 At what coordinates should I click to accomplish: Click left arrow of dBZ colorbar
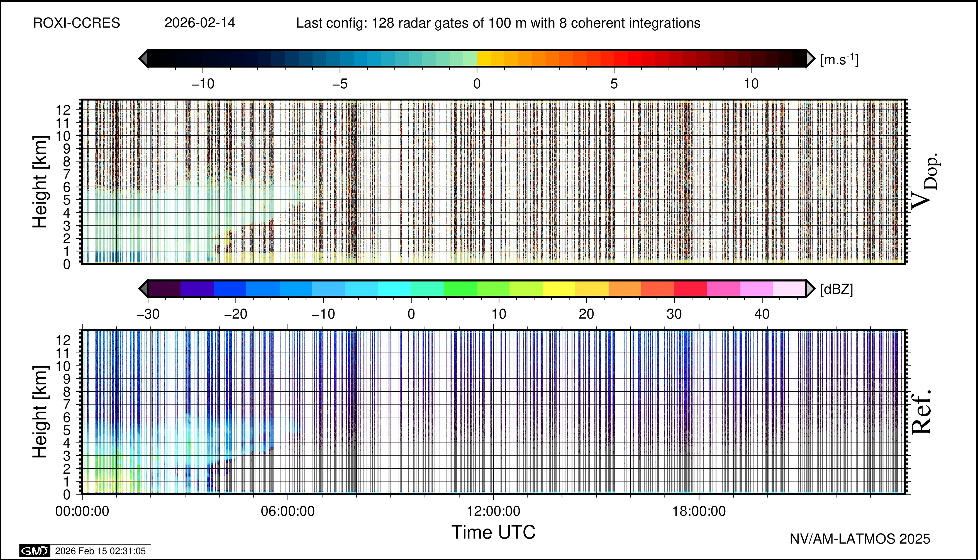(143, 288)
